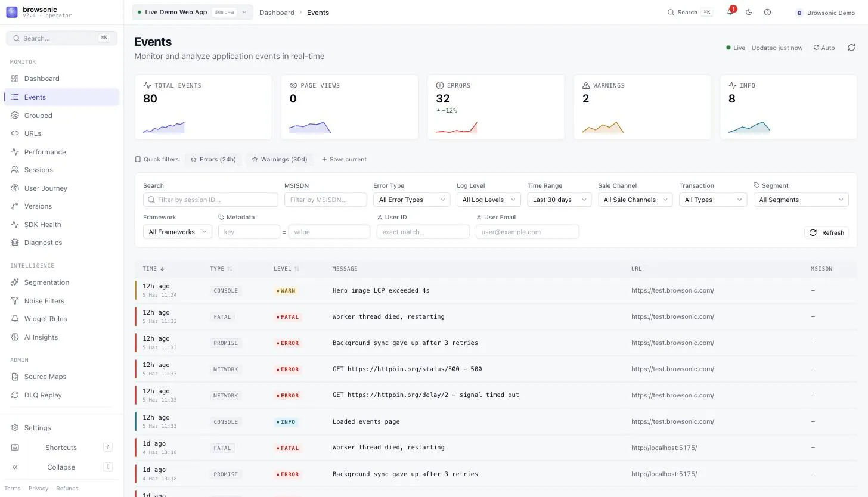Click the Info card pulse icon
This screenshot has height=497, width=868.
click(x=733, y=85)
